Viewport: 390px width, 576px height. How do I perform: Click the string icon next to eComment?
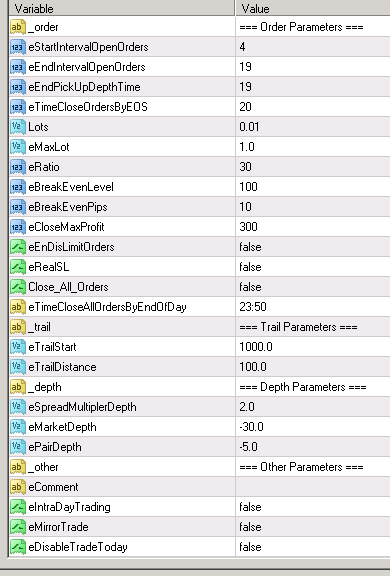click(18, 487)
